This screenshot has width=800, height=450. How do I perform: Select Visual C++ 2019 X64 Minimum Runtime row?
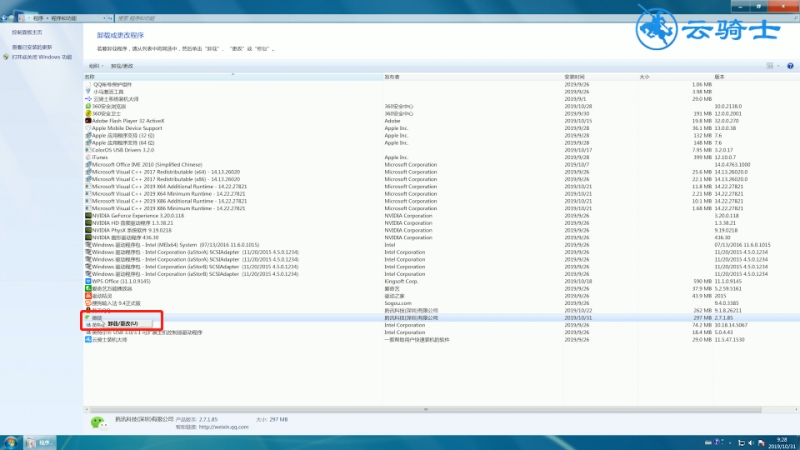coord(442,194)
